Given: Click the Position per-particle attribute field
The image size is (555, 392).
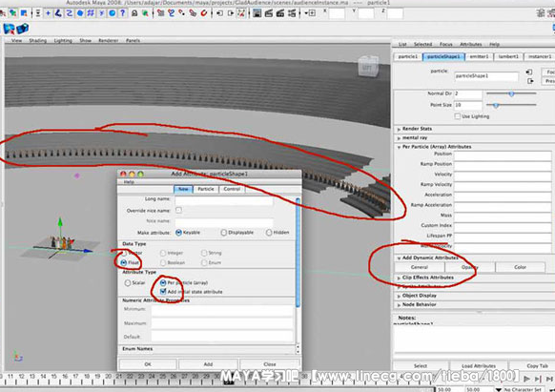Looking at the screenshot, I should coord(503,155).
